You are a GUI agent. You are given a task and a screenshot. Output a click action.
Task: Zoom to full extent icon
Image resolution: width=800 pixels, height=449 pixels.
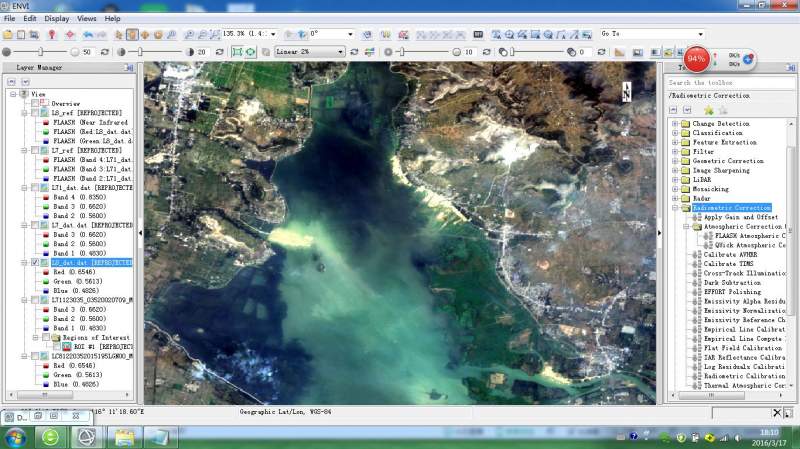tap(215, 35)
